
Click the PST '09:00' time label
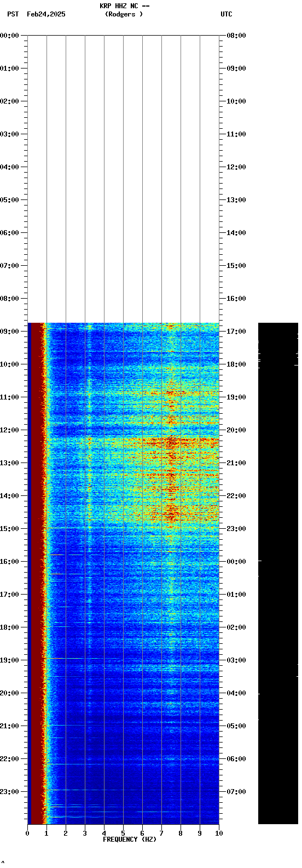click(9, 332)
